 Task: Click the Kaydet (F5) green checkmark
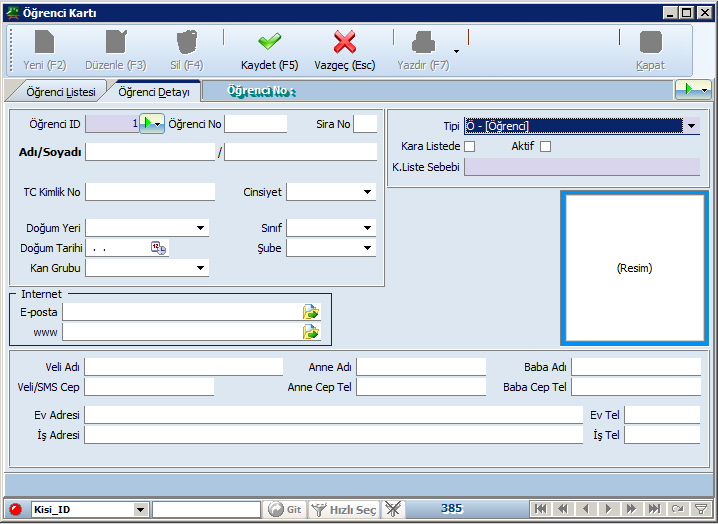269,42
